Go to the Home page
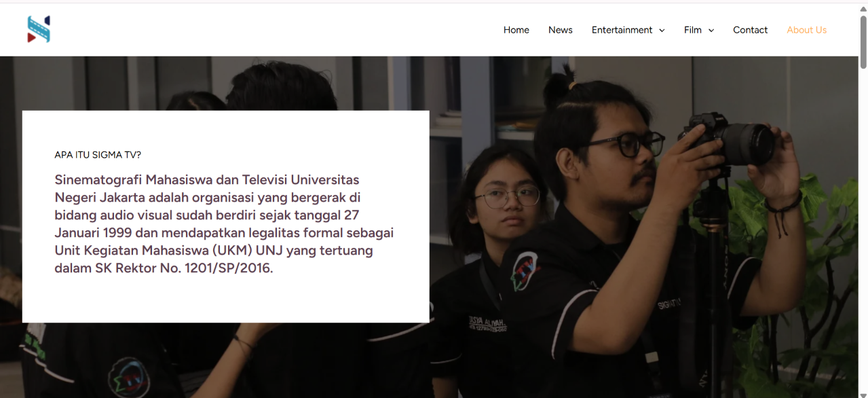 coord(516,30)
